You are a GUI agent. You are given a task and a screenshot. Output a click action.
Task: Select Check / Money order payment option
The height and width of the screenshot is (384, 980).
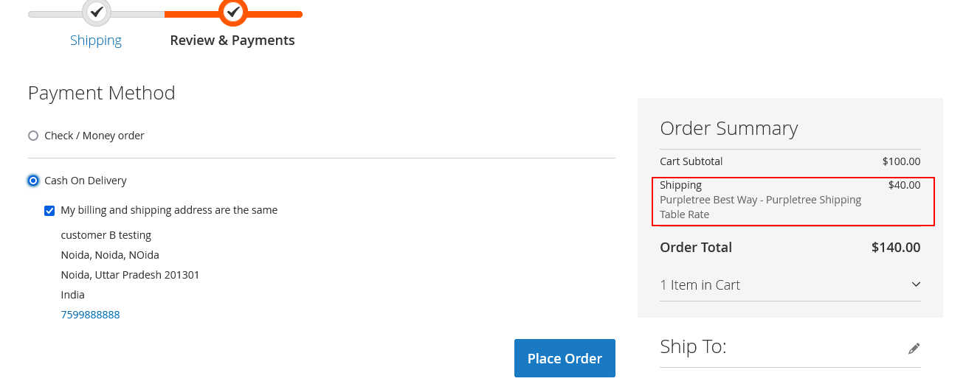(x=33, y=136)
